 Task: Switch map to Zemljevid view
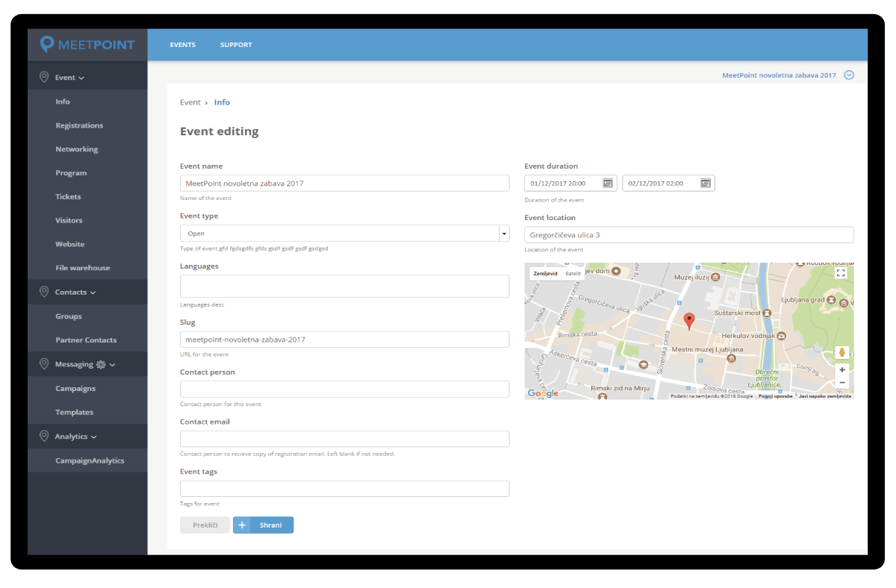coord(545,274)
